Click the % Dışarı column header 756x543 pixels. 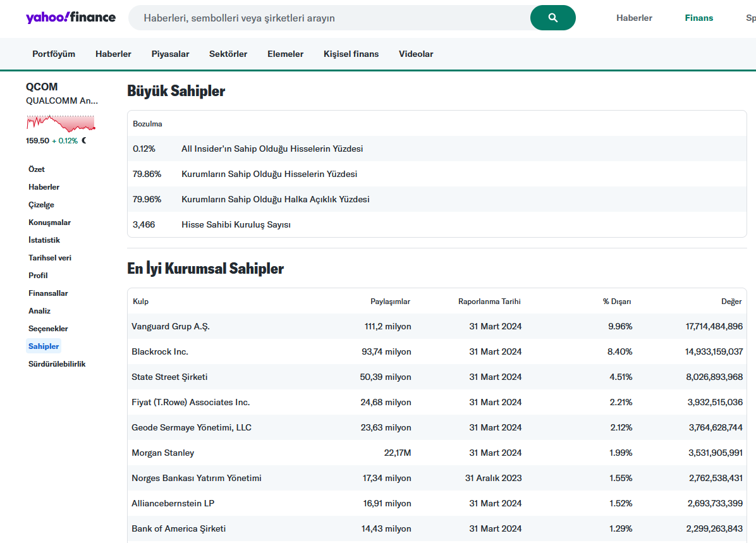coord(617,302)
